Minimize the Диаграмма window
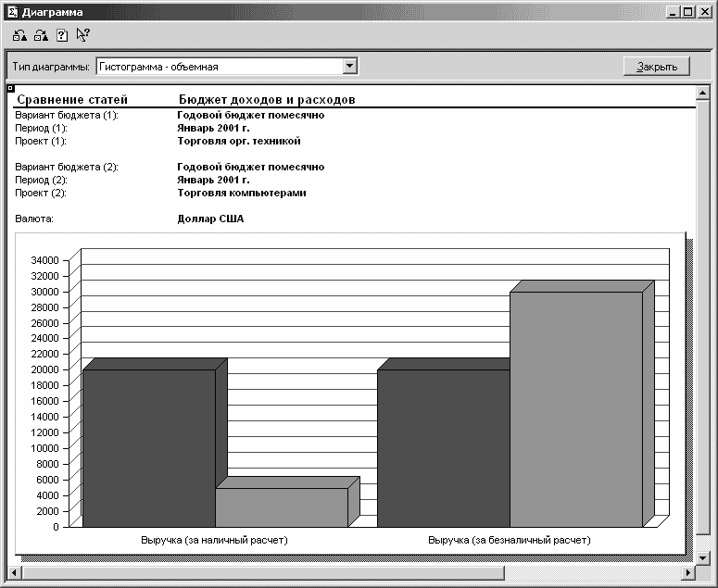This screenshot has width=718, height=588. (673, 12)
